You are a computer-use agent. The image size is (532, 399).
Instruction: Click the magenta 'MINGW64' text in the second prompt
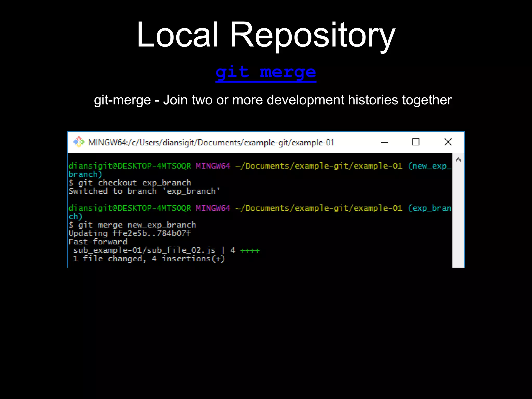213,208
